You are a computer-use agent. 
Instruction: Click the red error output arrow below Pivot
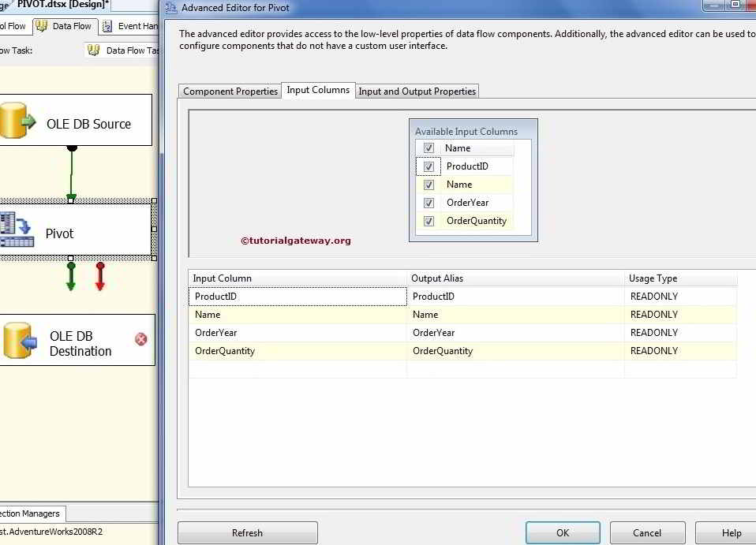pyautogui.click(x=99, y=276)
